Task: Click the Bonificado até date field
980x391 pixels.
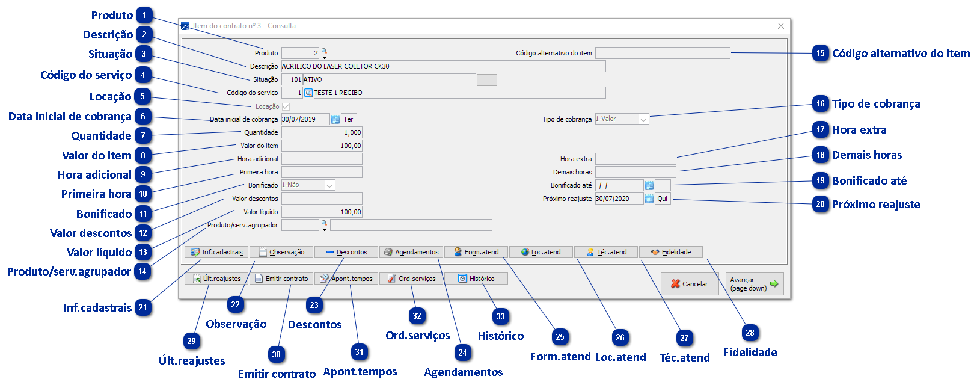Action: click(619, 185)
